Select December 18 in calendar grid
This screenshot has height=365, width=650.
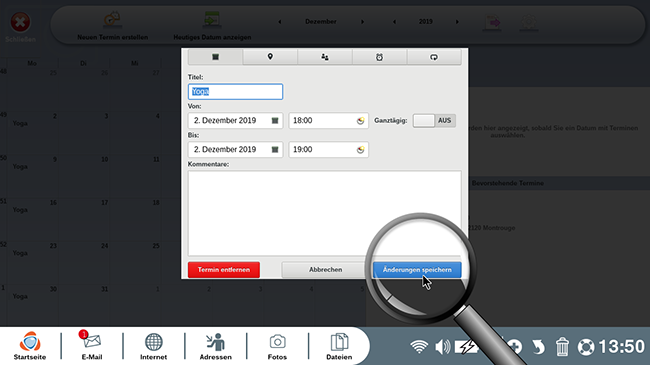(136, 219)
